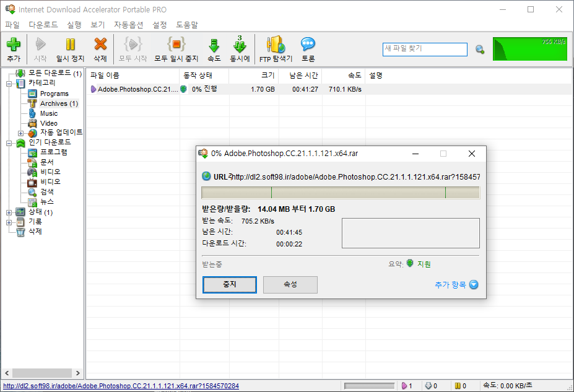Sort by 동작 상태 column header
The height and width of the screenshot is (392, 574).
(x=204, y=76)
